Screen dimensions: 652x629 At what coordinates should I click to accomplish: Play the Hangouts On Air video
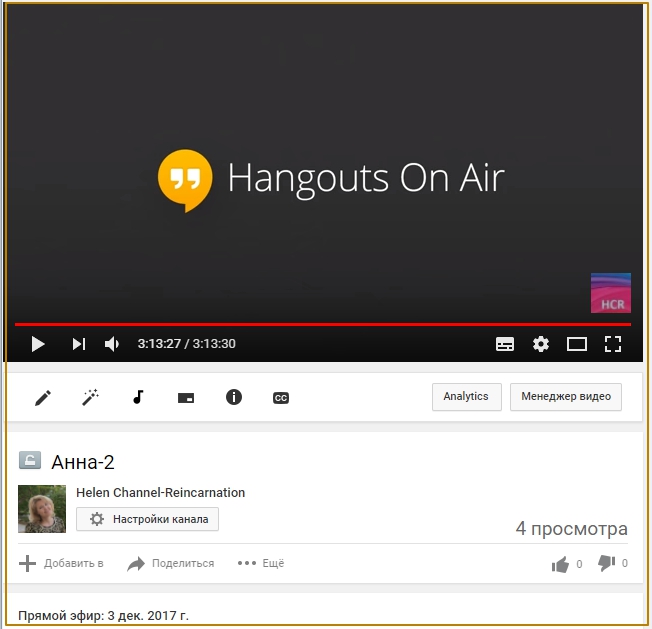[x=38, y=344]
